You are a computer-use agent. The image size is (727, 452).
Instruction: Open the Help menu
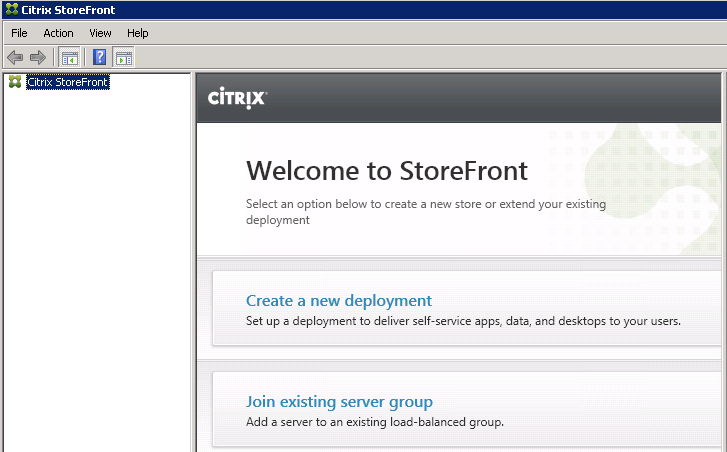138,33
